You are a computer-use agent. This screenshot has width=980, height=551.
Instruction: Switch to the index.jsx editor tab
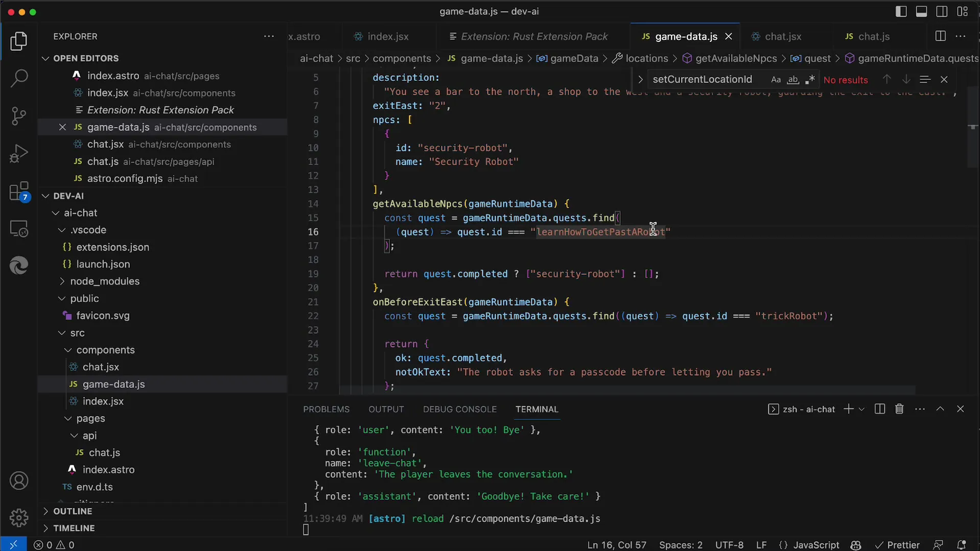[387, 36]
